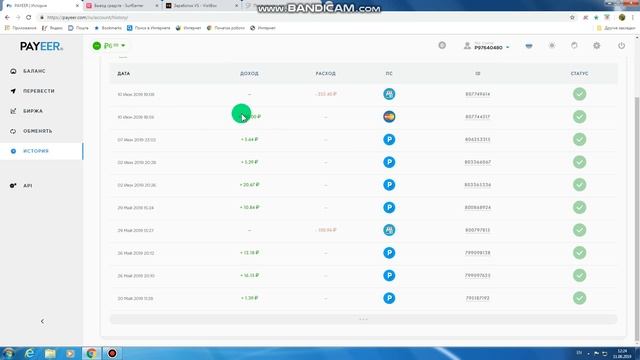Expand the green ruble balance dropdown
The width and height of the screenshot is (640, 360).
point(109,46)
